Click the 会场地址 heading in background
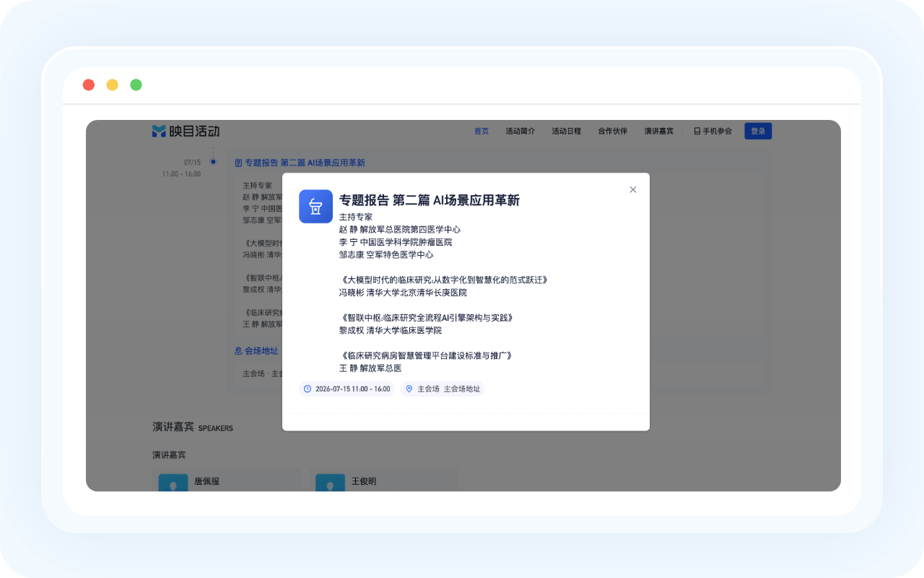 point(256,351)
